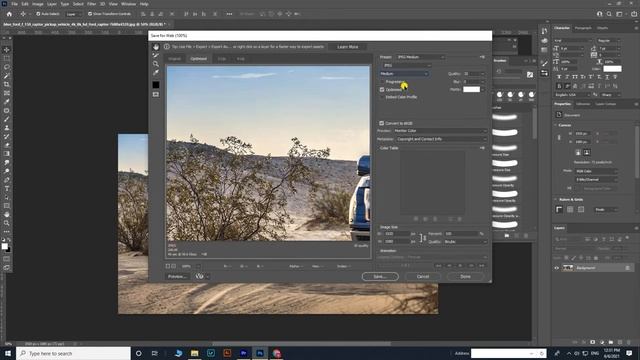Toggle slices visibility icon in Save for Web
Screen dimensions: 640x360
[156, 94]
